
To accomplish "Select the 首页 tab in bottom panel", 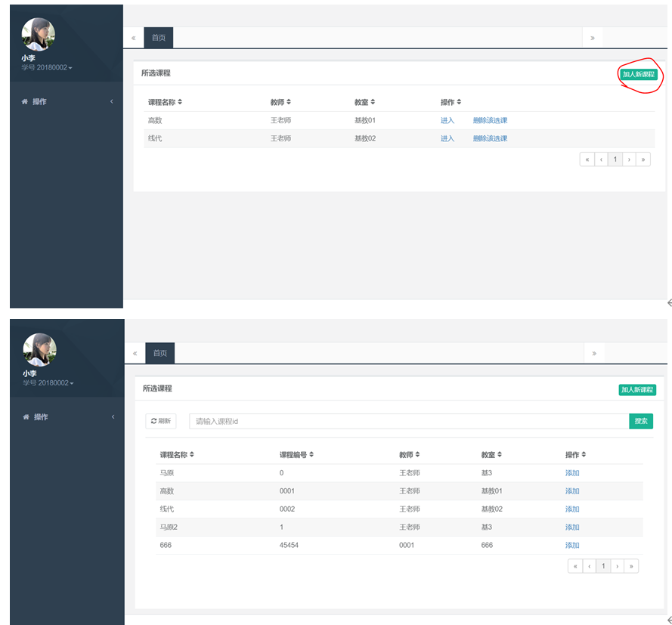I will 159,353.
